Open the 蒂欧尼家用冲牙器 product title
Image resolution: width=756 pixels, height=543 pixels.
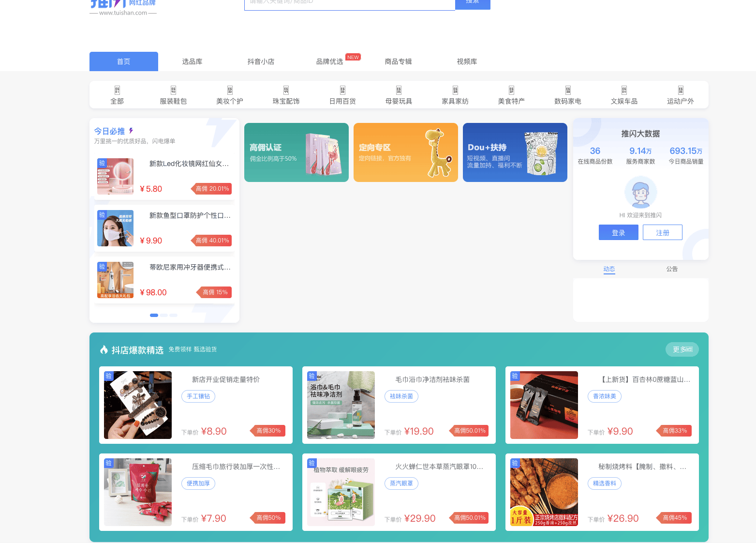pyautogui.click(x=190, y=267)
